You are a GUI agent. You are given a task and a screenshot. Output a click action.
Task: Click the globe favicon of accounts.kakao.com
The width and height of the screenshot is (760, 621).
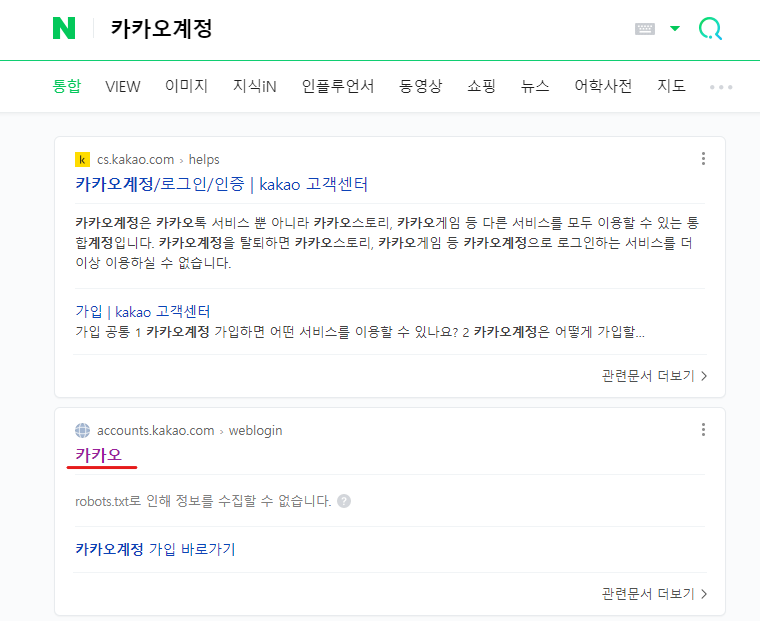click(82, 430)
